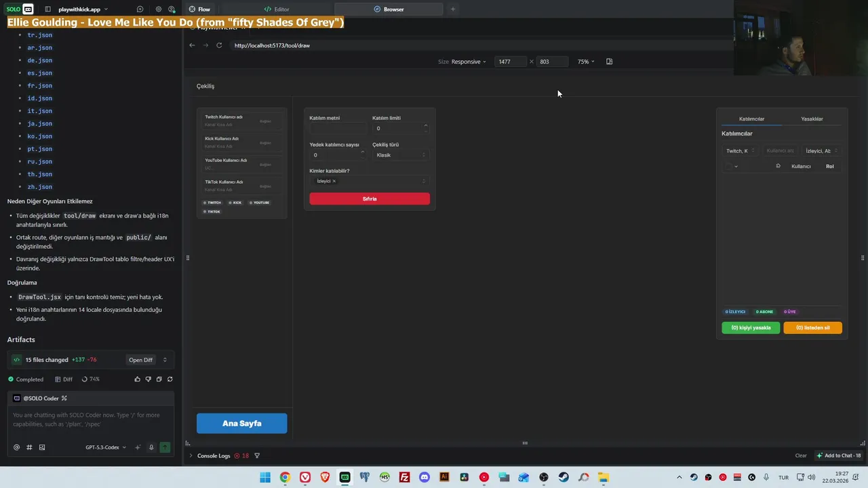Click the Katılım limiti stepper arrows
This screenshot has width=868, height=488.
(426, 128)
